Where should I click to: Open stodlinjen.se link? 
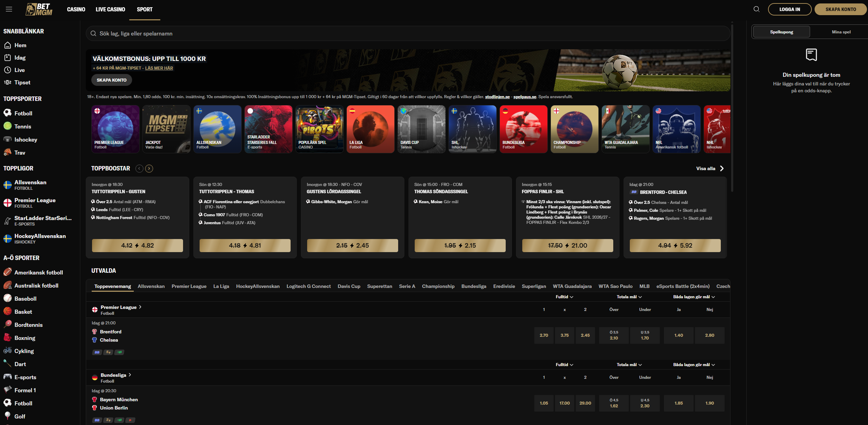(497, 97)
